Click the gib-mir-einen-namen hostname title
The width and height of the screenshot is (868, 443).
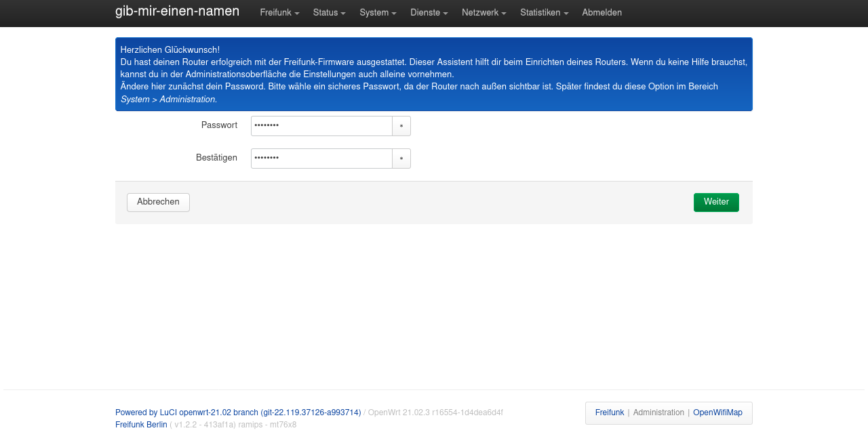(x=177, y=12)
